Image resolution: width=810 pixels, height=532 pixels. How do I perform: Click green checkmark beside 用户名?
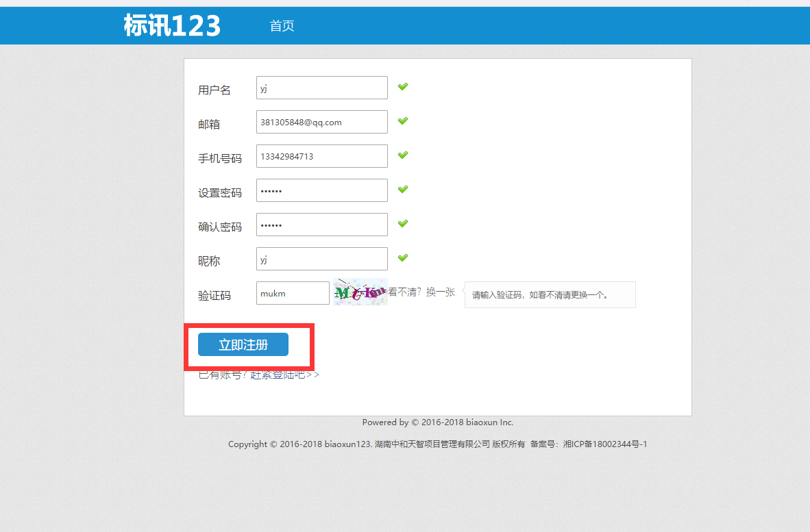[403, 87]
